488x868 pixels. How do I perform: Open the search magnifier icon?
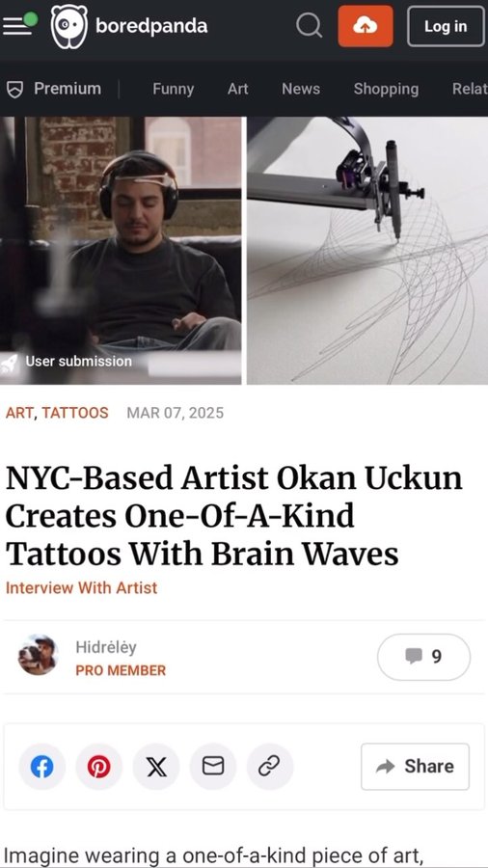pyautogui.click(x=309, y=26)
